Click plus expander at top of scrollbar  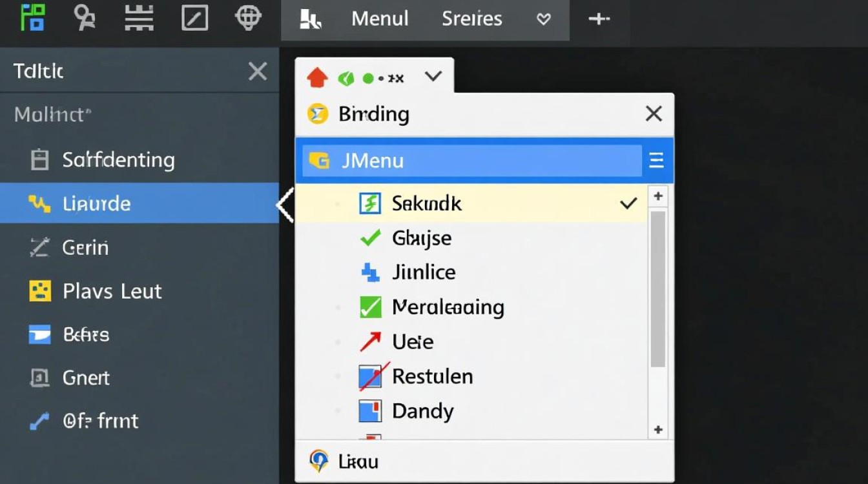tap(658, 196)
